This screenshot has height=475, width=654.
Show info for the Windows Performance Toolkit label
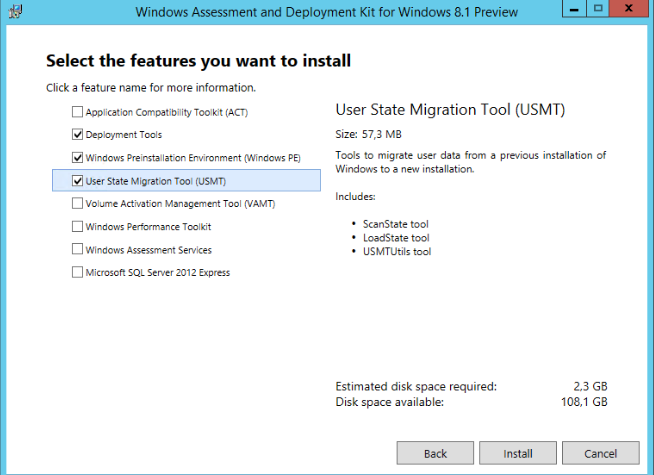tap(148, 227)
